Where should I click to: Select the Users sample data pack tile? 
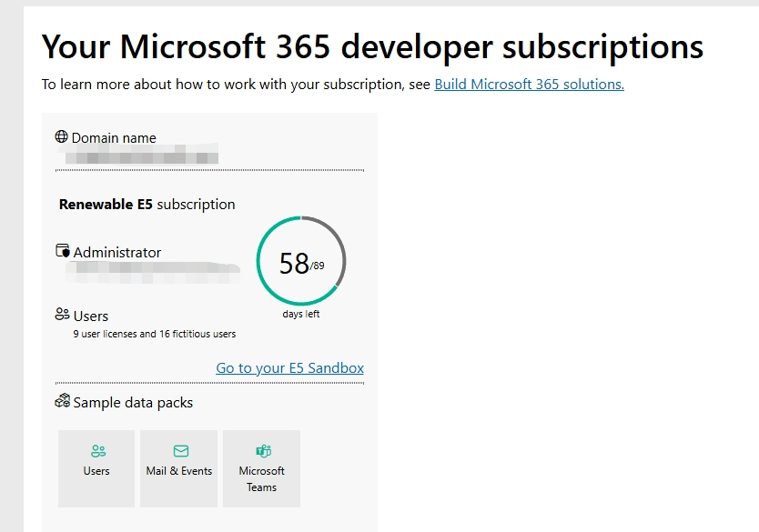point(96,468)
